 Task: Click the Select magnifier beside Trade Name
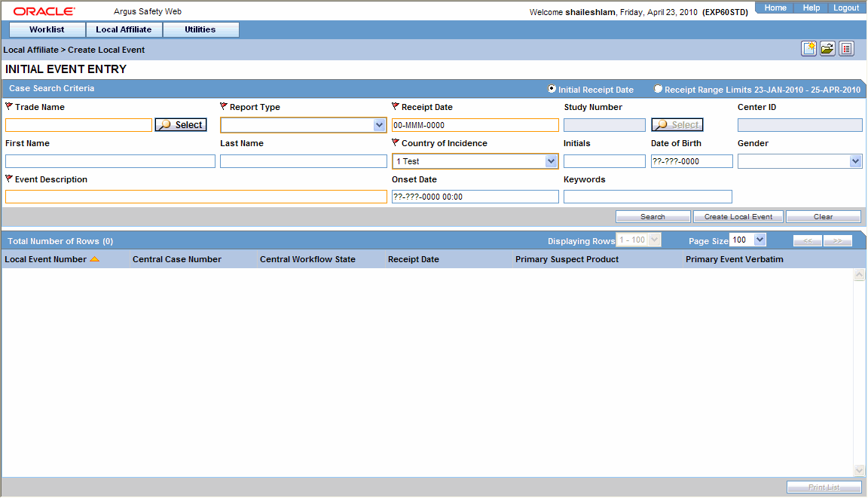click(x=181, y=124)
